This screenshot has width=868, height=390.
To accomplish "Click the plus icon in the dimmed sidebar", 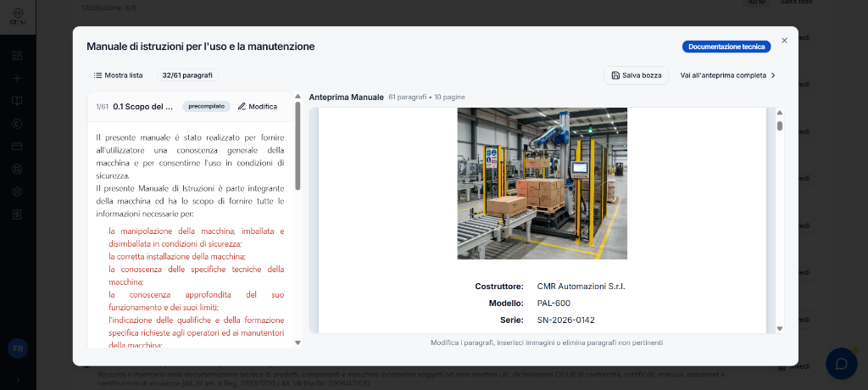I will [17, 78].
